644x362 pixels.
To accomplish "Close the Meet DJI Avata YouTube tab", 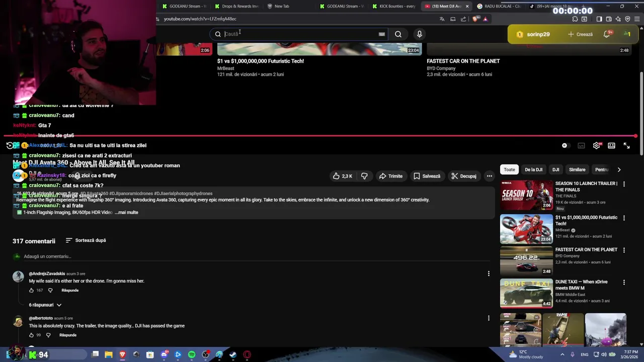I will click(x=467, y=6).
